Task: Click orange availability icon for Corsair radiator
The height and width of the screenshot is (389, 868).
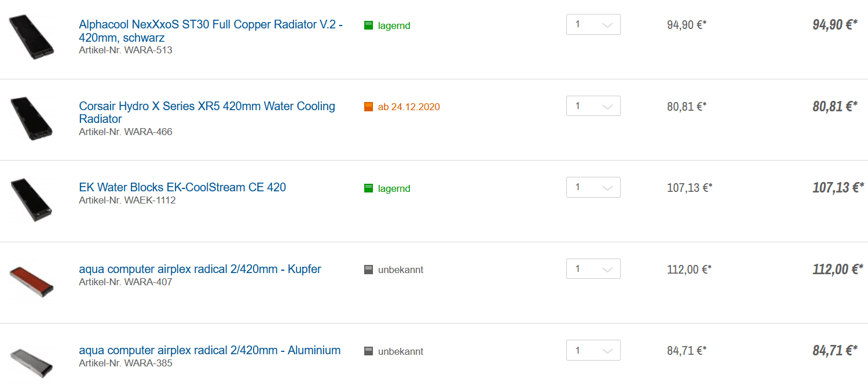Action: click(368, 107)
